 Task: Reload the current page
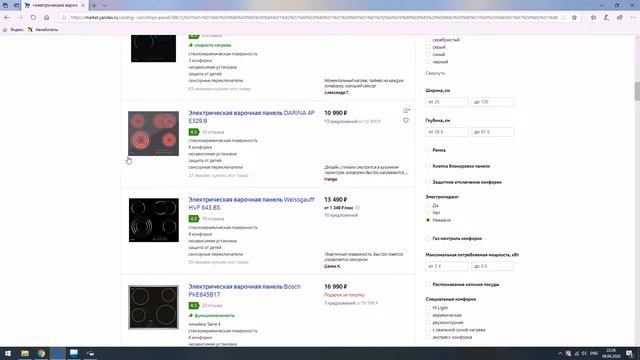[33, 18]
